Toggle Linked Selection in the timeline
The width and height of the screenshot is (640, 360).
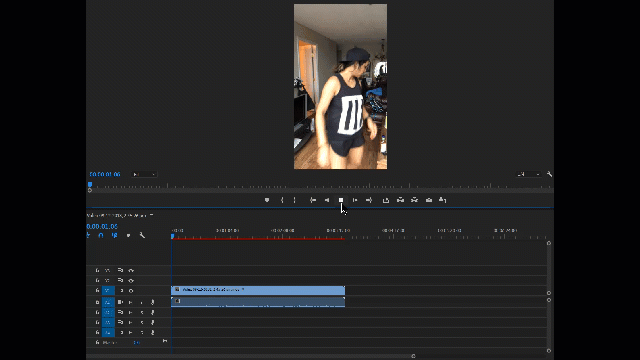(115, 236)
